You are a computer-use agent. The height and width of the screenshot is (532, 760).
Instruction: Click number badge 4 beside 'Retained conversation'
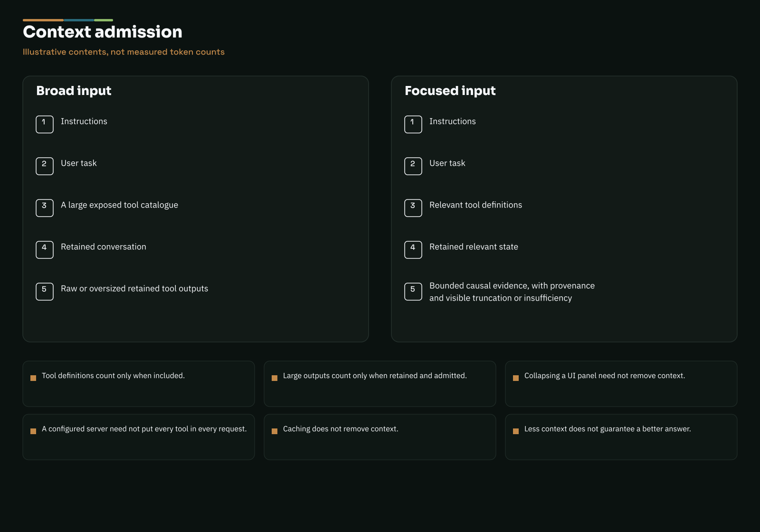click(x=45, y=250)
